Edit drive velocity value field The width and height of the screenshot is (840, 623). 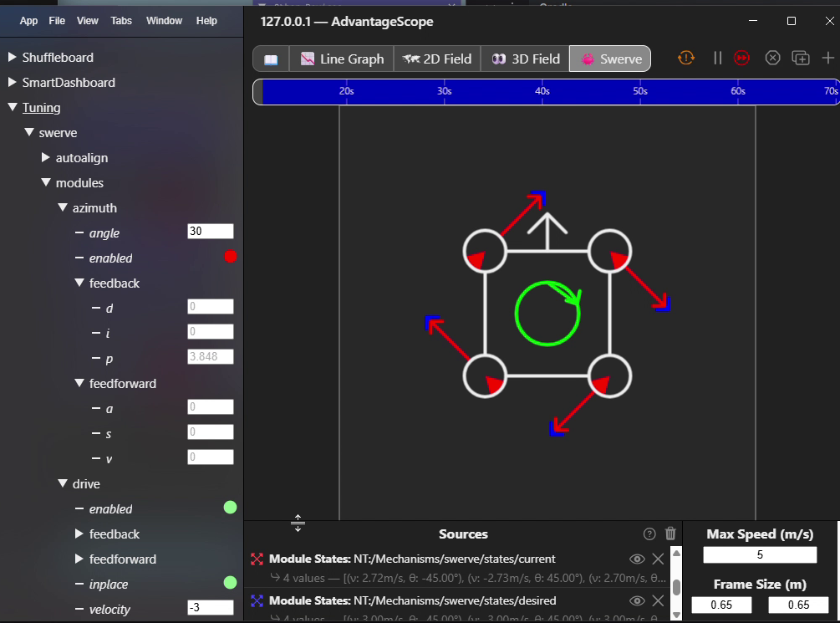pos(211,607)
